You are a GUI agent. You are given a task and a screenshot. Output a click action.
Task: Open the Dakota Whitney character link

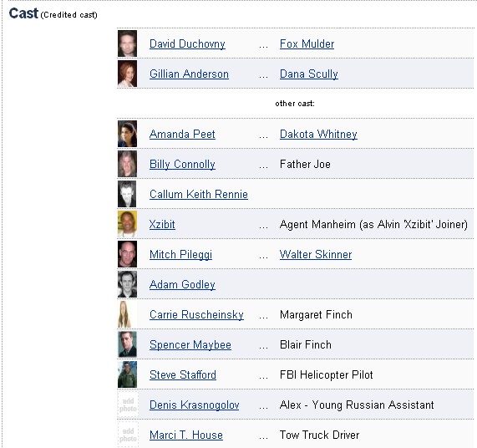(x=318, y=135)
